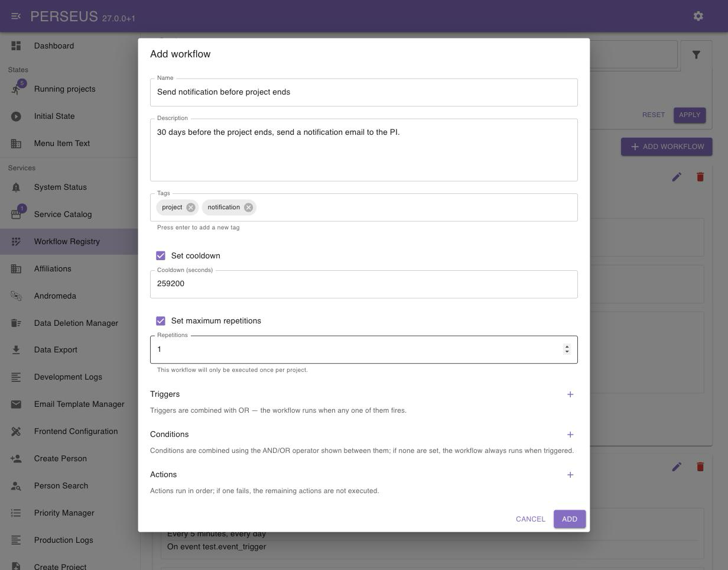Click the Andromeda galaxy icon

tap(16, 296)
